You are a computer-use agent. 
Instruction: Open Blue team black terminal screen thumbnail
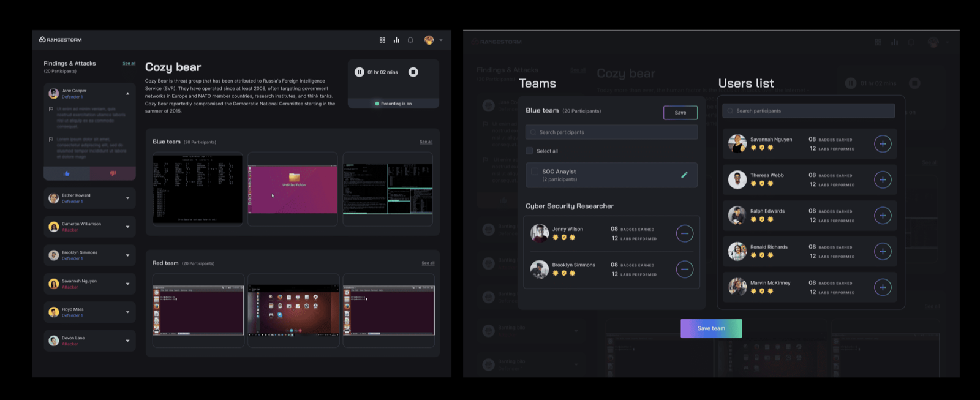coord(197,189)
